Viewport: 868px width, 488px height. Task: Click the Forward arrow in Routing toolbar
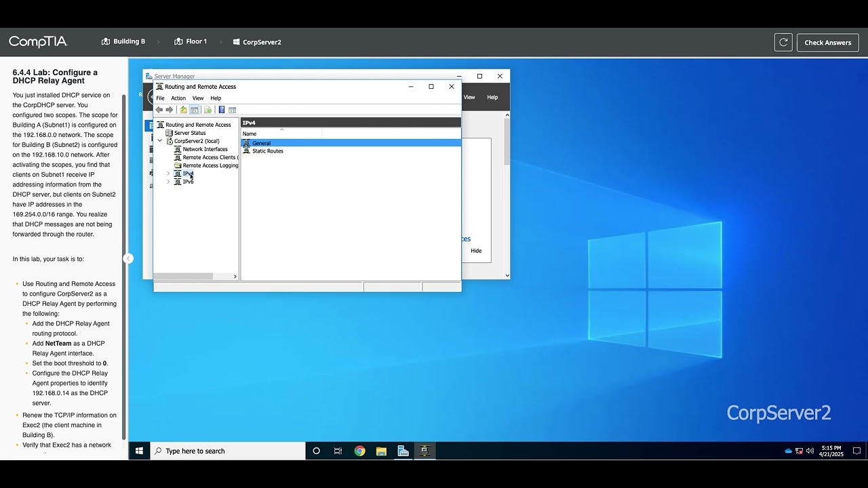click(170, 110)
